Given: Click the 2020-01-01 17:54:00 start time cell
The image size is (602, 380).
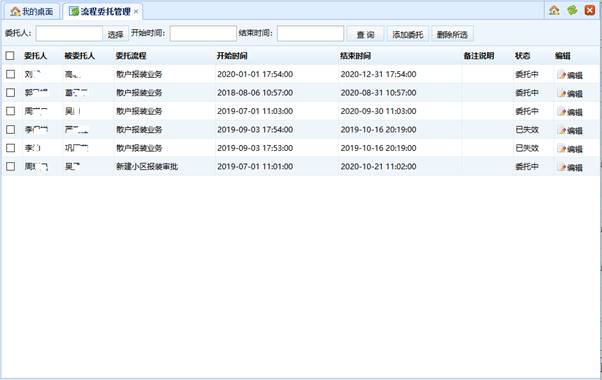Looking at the screenshot, I should pos(255,74).
